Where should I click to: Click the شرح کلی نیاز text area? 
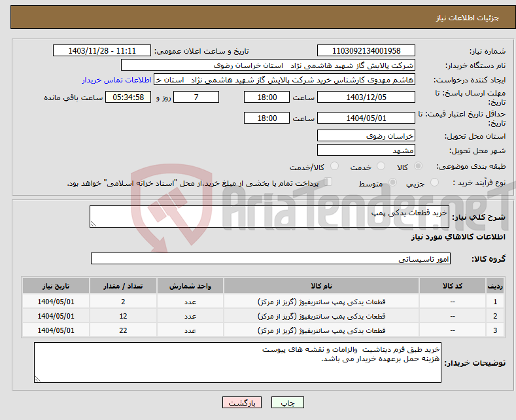[269, 217]
